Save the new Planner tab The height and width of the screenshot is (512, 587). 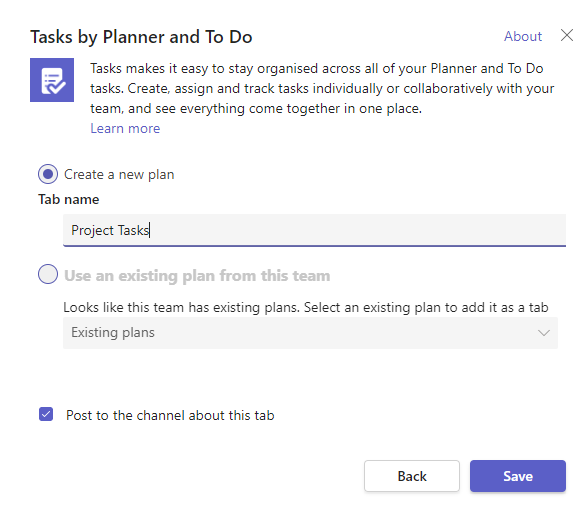coord(518,476)
